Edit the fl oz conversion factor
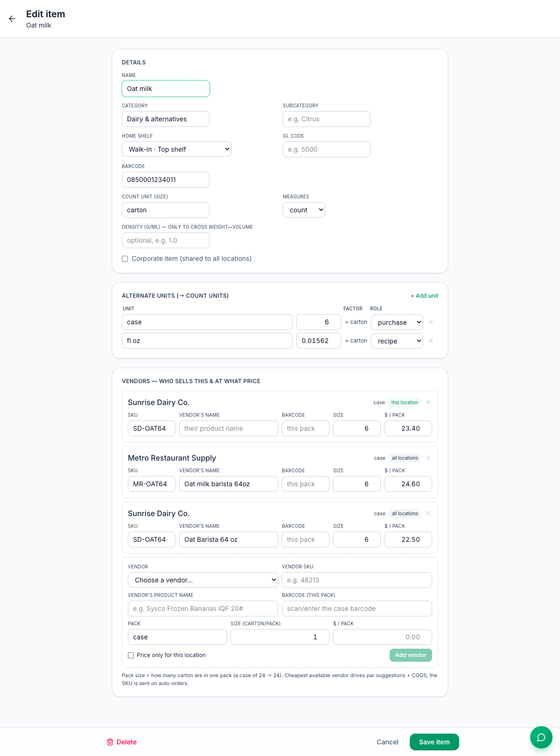Viewport: 560px width, 756px height. coord(319,341)
